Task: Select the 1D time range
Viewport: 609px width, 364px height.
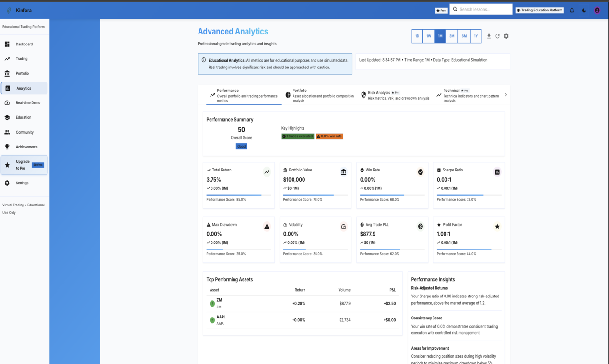Action: [x=417, y=36]
